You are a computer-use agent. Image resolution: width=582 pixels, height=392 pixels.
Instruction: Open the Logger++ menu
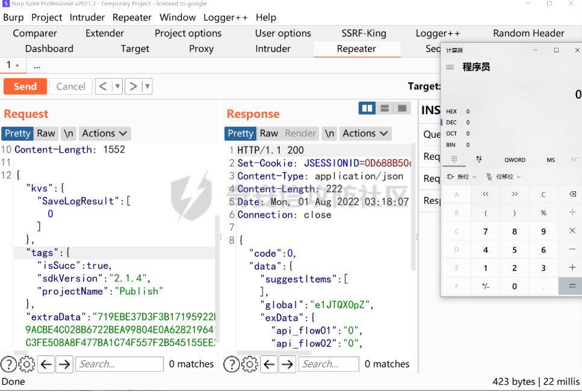click(x=225, y=17)
